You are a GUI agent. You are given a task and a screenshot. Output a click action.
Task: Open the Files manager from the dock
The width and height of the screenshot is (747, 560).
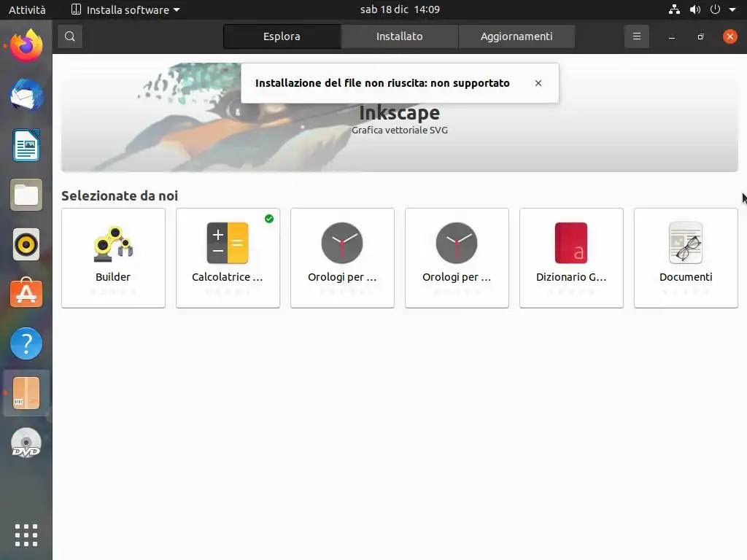pos(26,195)
